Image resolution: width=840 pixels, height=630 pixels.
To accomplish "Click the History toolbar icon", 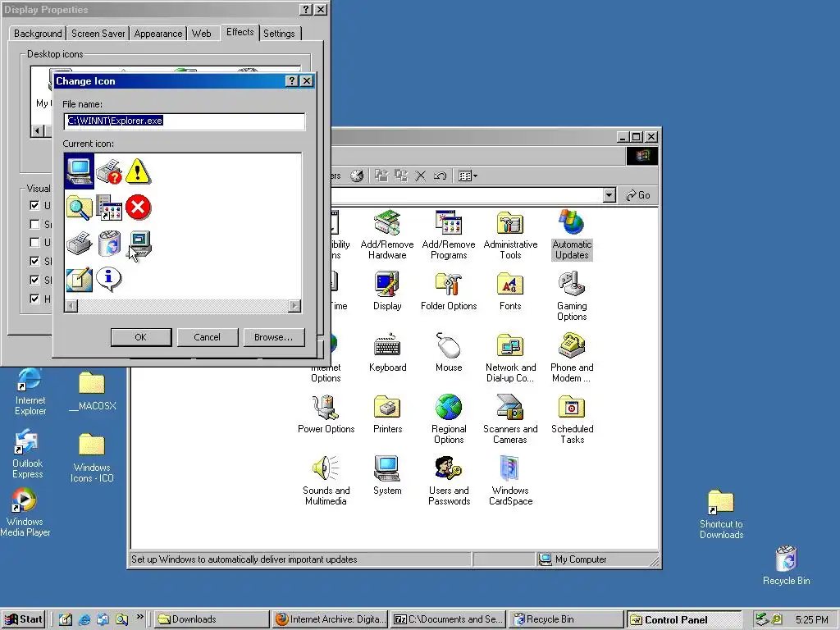I will coord(357,176).
